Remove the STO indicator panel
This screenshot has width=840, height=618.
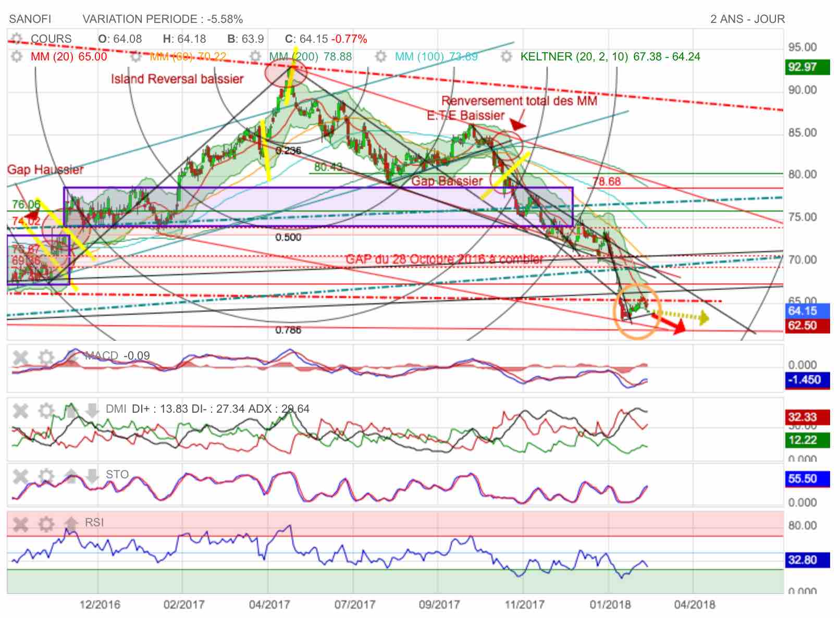point(20,476)
